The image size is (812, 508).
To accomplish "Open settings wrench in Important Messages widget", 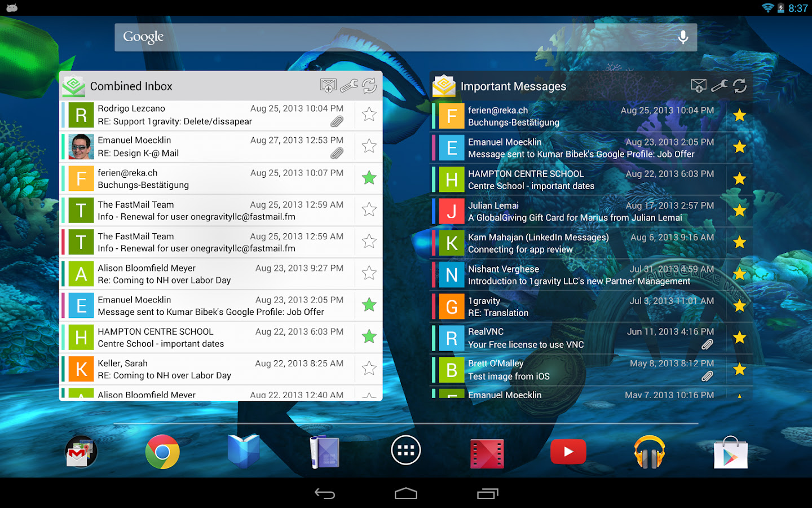I will pyautogui.click(x=720, y=86).
